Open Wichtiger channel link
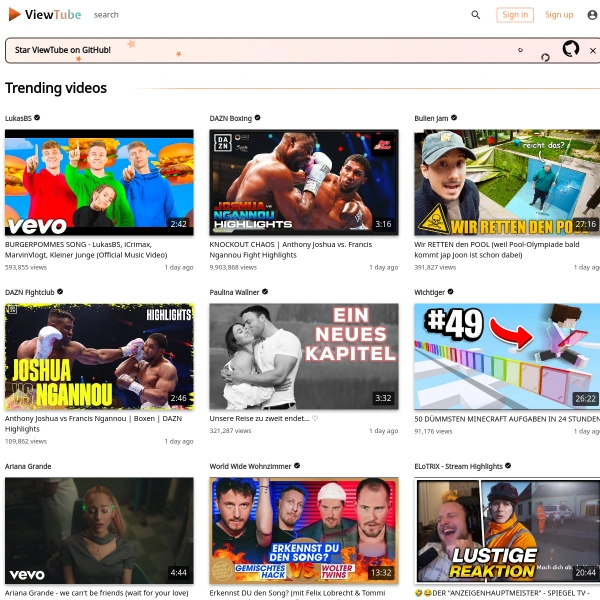The height and width of the screenshot is (600, 600). coord(430,292)
